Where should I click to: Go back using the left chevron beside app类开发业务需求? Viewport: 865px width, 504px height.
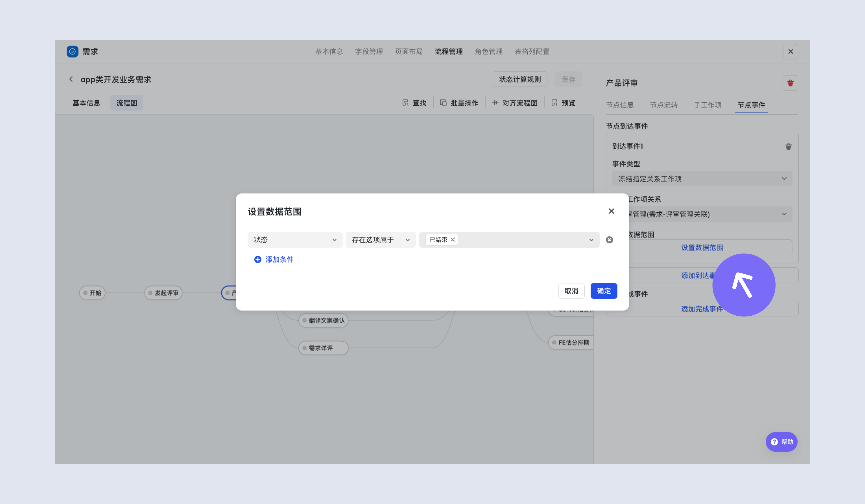coord(71,79)
